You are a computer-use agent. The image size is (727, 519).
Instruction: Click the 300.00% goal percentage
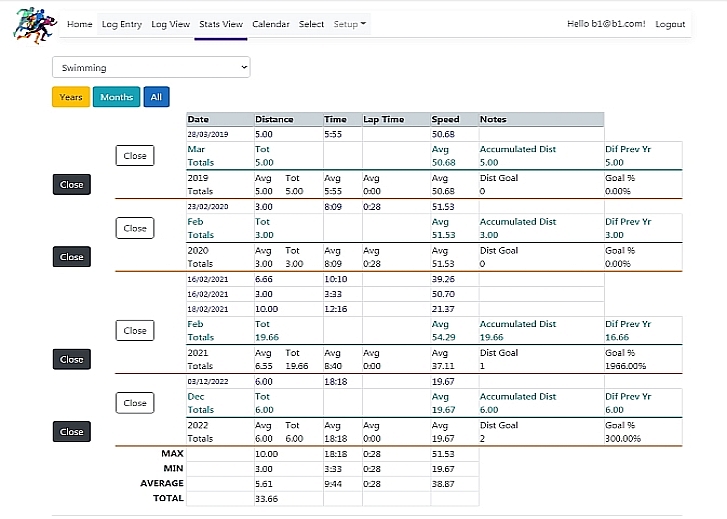(x=623, y=438)
